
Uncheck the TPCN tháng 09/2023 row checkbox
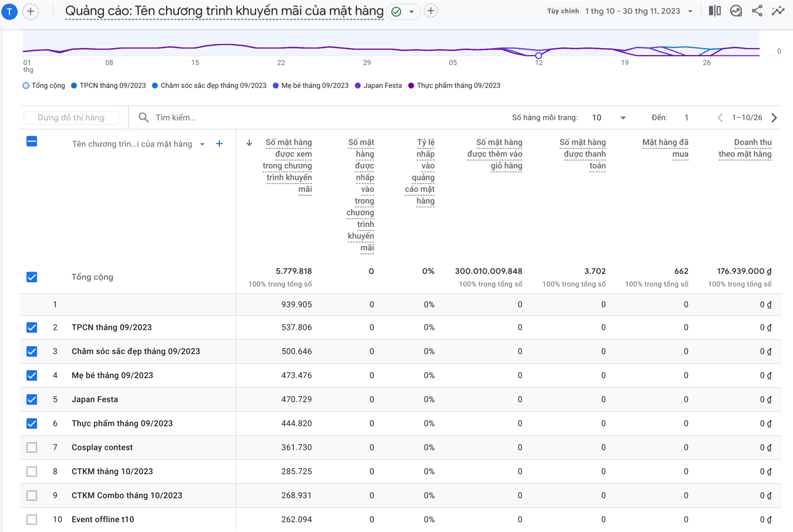click(x=32, y=327)
